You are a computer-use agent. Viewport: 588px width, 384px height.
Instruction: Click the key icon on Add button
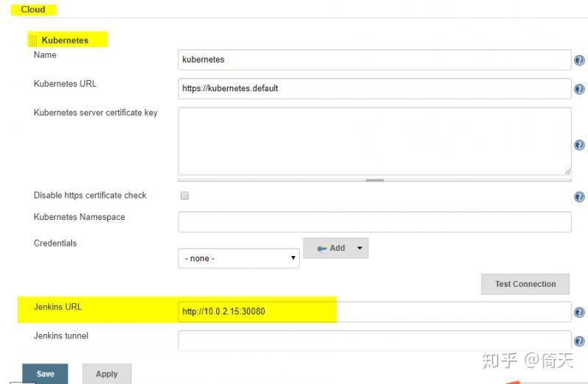(x=322, y=249)
